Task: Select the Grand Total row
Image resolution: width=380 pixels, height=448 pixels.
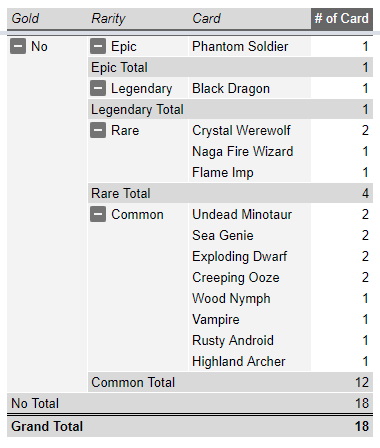Action: click(x=190, y=426)
